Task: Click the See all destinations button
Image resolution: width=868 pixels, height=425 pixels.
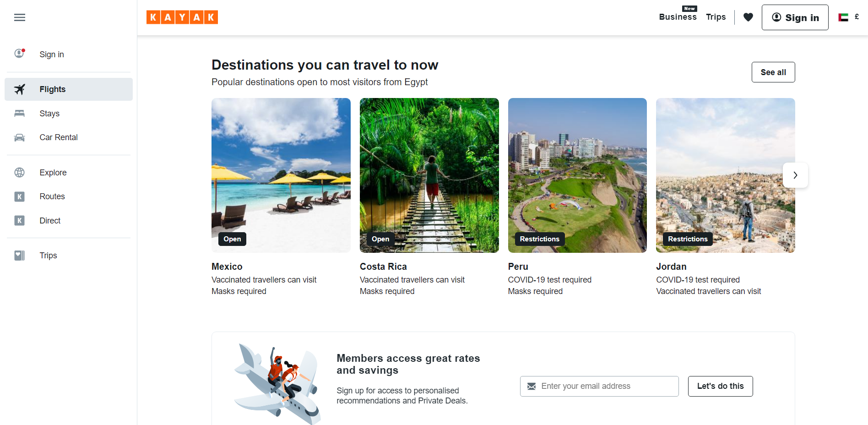Action: coord(773,72)
